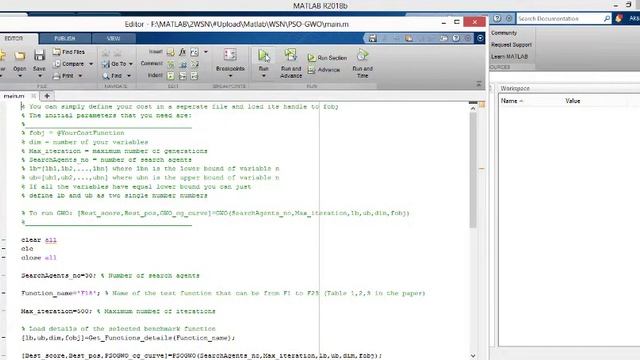
Task: Click the Breakpoints icon
Action: [x=230, y=55]
